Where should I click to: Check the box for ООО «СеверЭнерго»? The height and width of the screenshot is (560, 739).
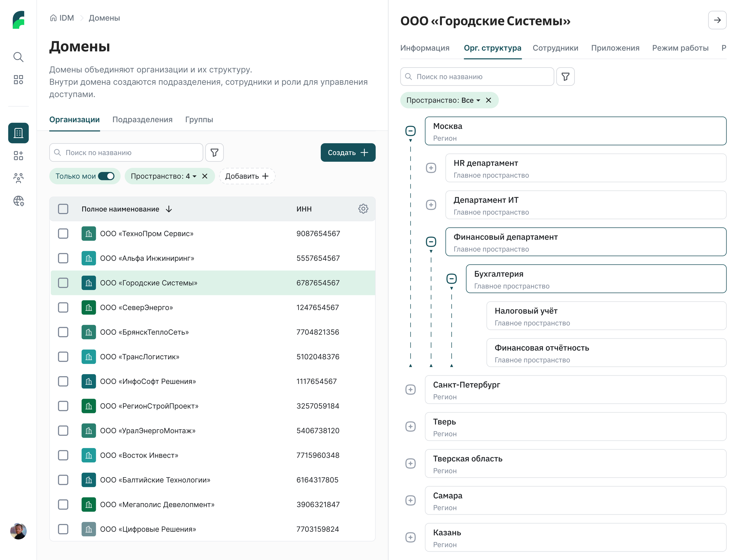63,307
